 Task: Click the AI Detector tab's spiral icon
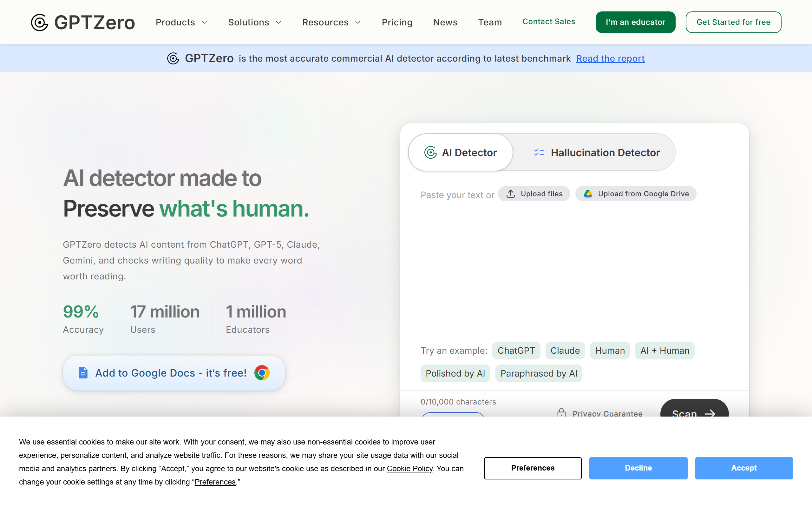click(x=430, y=152)
